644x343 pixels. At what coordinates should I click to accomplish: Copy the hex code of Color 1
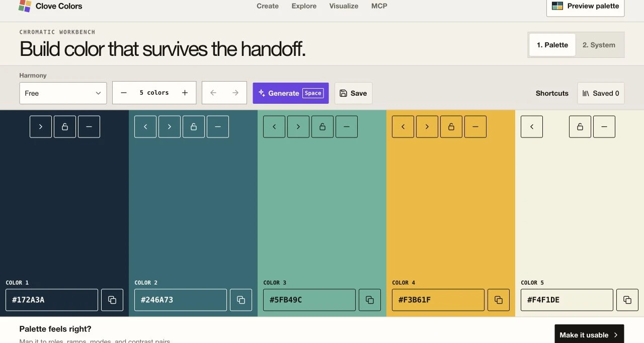point(112,300)
